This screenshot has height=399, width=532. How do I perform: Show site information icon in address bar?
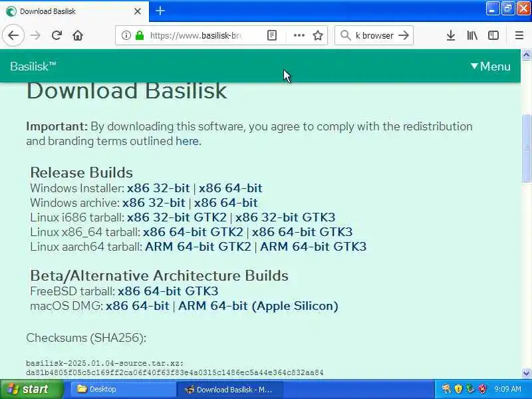click(126, 35)
